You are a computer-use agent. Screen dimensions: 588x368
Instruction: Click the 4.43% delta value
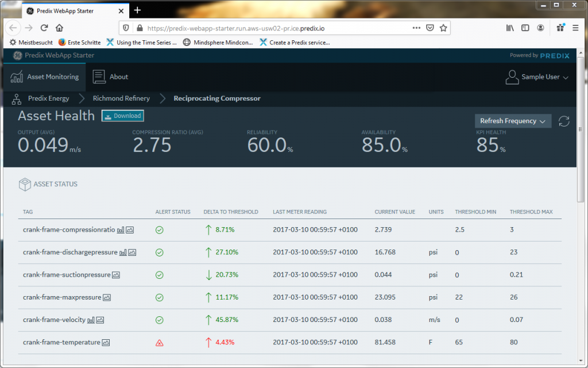[225, 343]
